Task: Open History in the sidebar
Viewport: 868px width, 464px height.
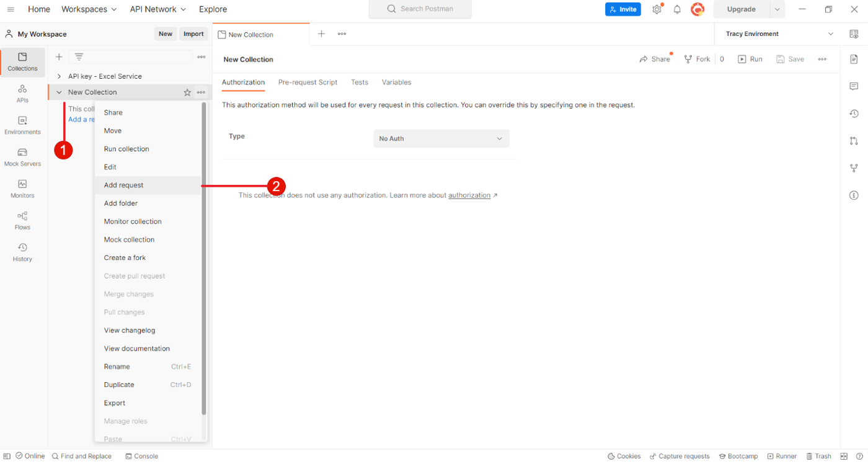Action: coord(22,252)
